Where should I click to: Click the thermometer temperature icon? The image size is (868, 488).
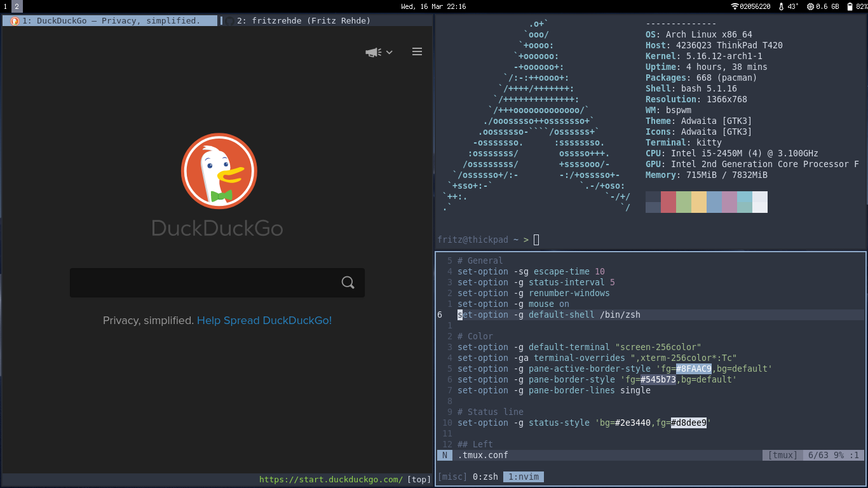[781, 6]
